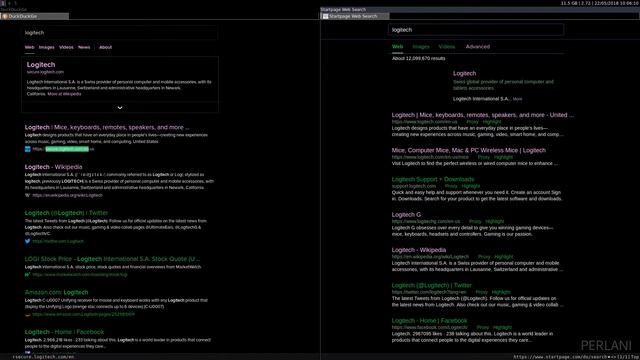
Task: Open the Images tab in Startpage
Action: click(421, 47)
